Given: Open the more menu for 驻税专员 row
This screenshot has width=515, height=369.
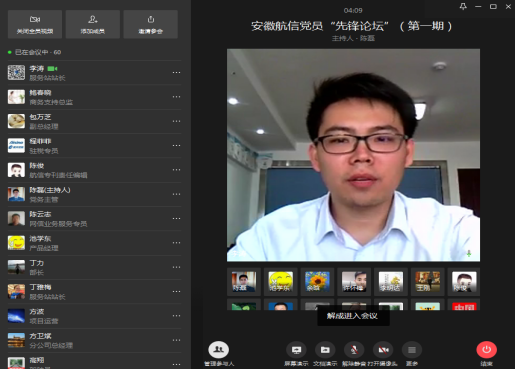Looking at the screenshot, I should pos(176,145).
